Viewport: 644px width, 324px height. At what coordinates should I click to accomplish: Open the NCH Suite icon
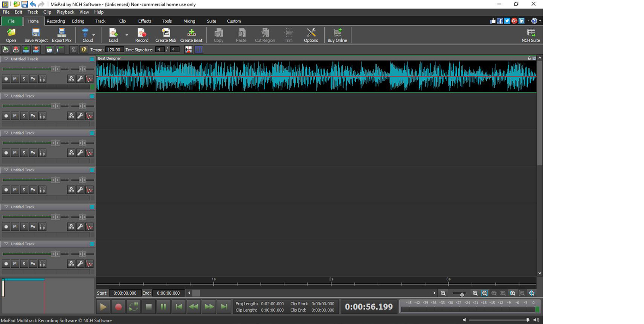click(531, 35)
